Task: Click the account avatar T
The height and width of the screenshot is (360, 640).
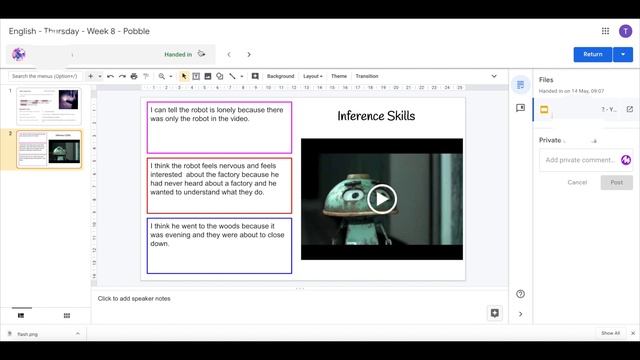Action: [x=625, y=31]
